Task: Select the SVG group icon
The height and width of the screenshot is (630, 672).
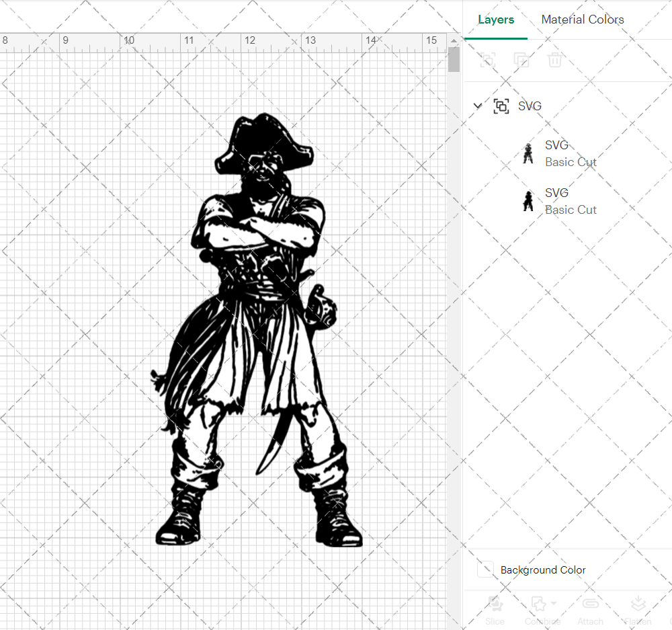Action: pos(501,106)
